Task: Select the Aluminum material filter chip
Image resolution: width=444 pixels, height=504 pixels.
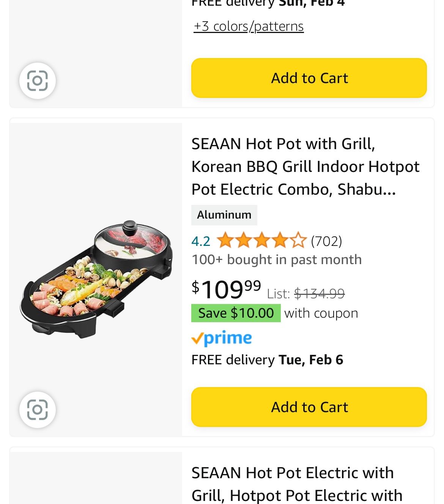Action: click(x=224, y=215)
